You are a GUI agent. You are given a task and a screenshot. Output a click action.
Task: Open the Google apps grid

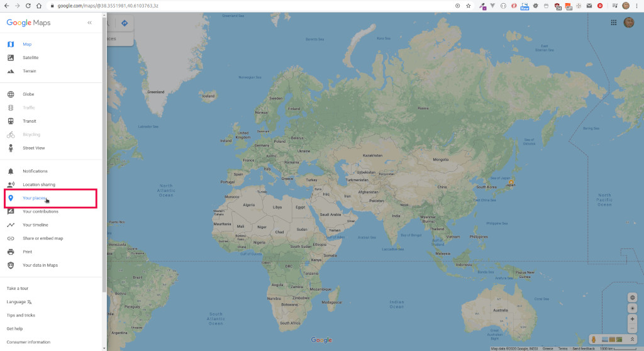(x=614, y=23)
